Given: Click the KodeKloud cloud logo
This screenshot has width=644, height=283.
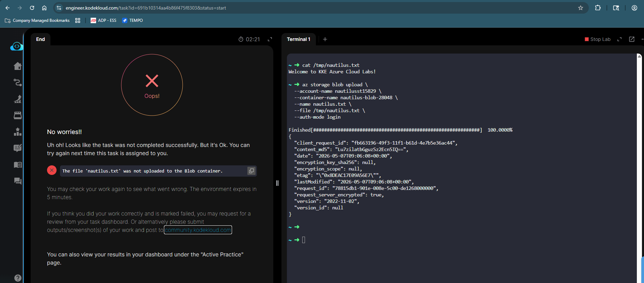Looking at the screenshot, I should point(17,46).
